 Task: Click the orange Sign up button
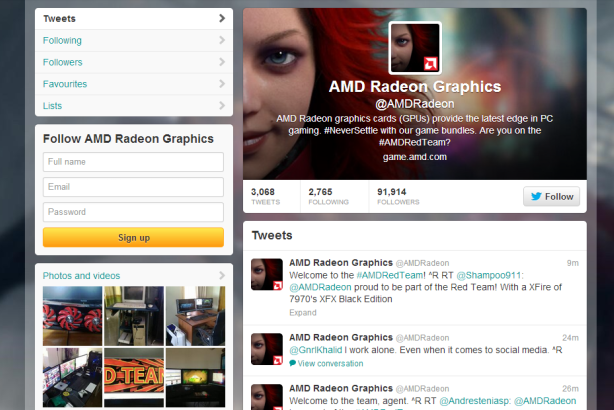click(133, 237)
